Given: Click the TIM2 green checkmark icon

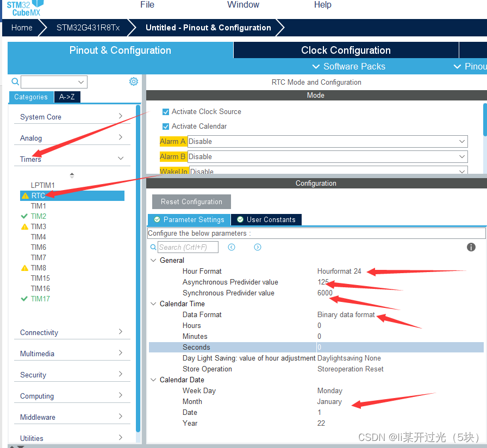Looking at the screenshot, I should [x=24, y=216].
